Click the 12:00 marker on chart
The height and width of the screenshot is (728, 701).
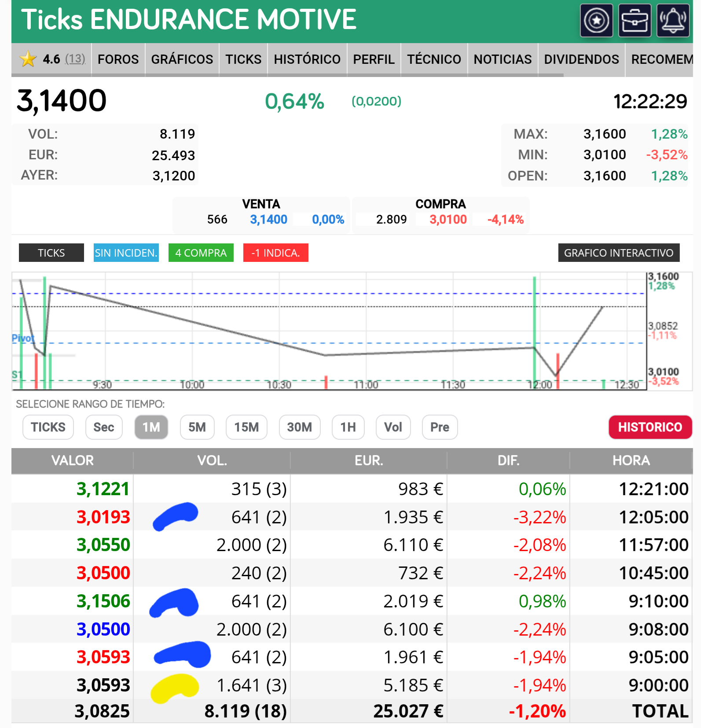540,385
